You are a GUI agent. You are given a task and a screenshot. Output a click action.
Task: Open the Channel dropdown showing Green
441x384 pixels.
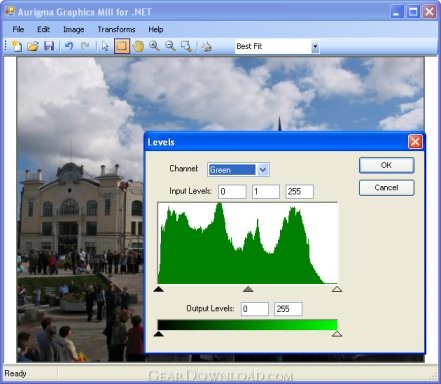pyautogui.click(x=263, y=170)
